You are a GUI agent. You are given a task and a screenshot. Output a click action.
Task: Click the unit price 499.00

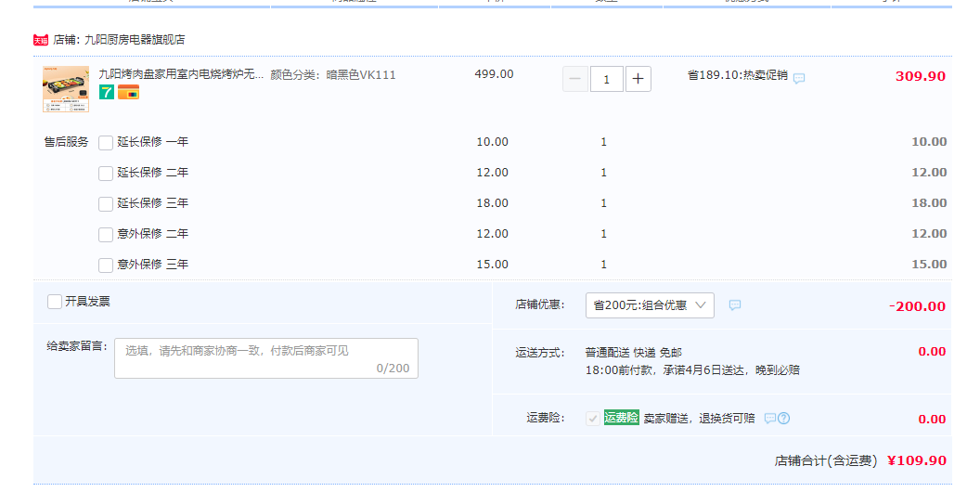494,73
